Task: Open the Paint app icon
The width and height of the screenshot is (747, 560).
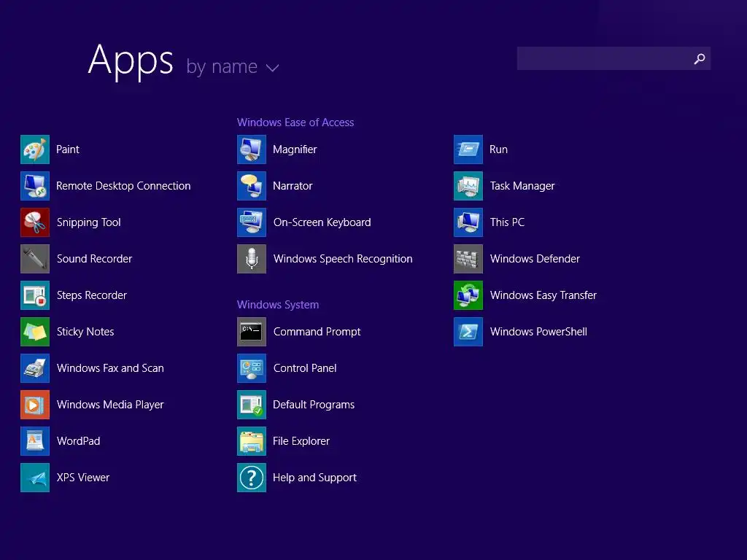Action: point(35,149)
